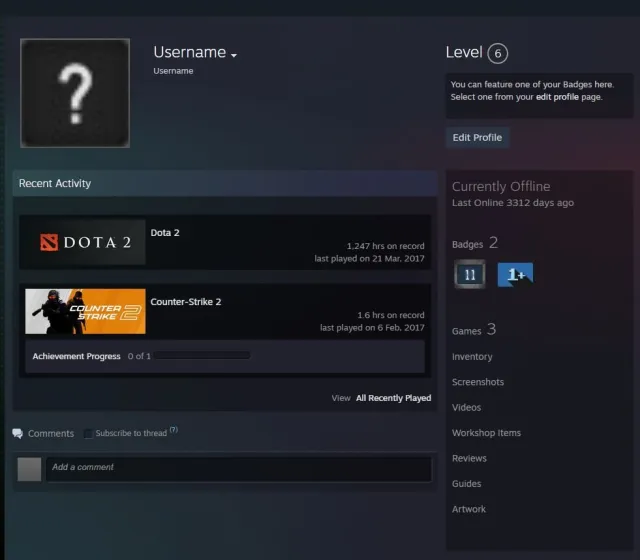640x560 pixels.
Task: Open the Guides link
Action: tap(467, 484)
